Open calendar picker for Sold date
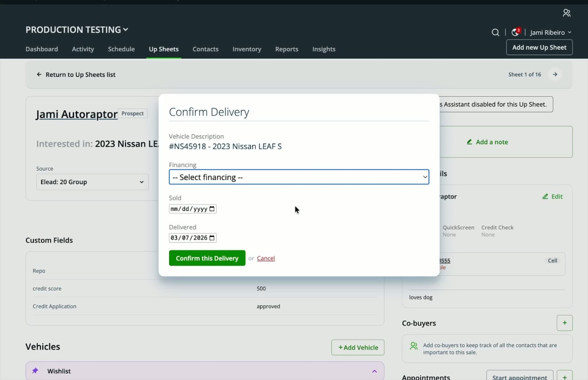The height and width of the screenshot is (380, 588). click(212, 209)
